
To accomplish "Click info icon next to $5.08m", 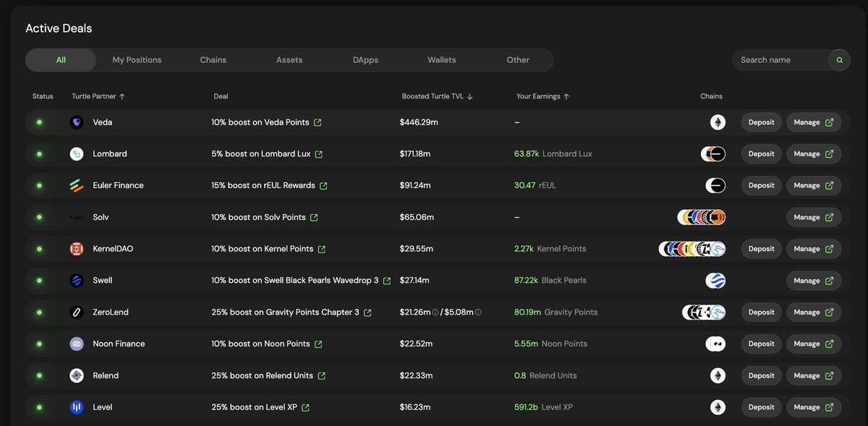I will (479, 312).
